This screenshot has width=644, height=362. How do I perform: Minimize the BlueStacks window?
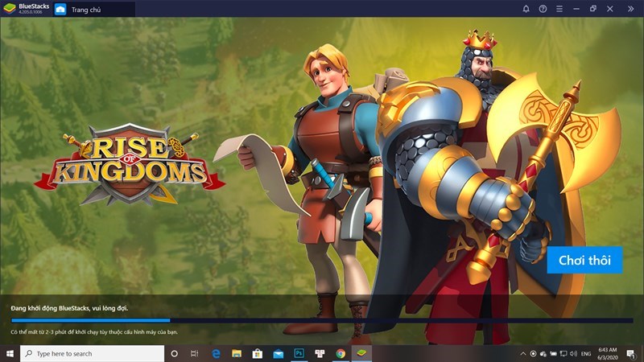pyautogui.click(x=576, y=9)
